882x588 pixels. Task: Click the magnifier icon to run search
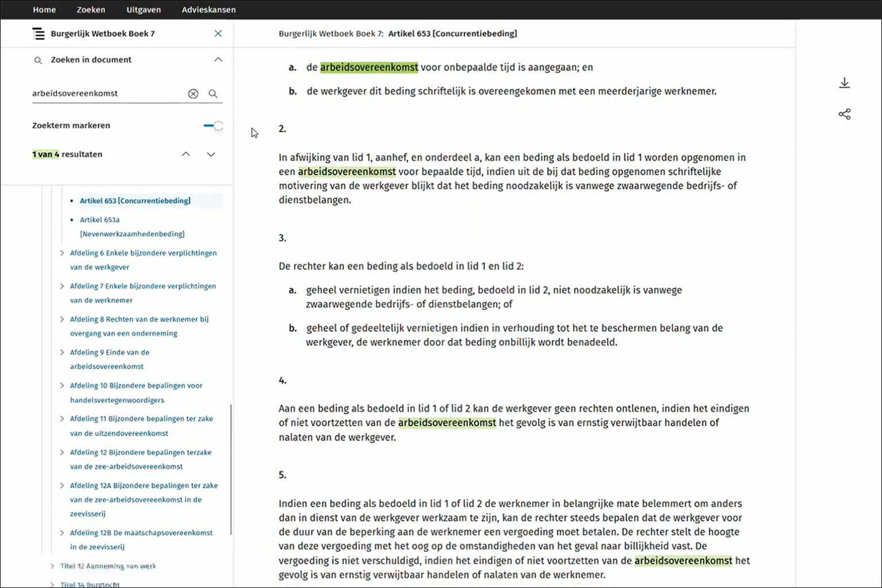pyautogui.click(x=213, y=94)
